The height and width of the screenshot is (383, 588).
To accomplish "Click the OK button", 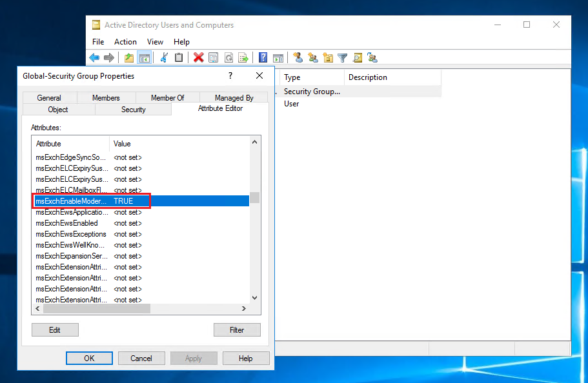I will [89, 358].
